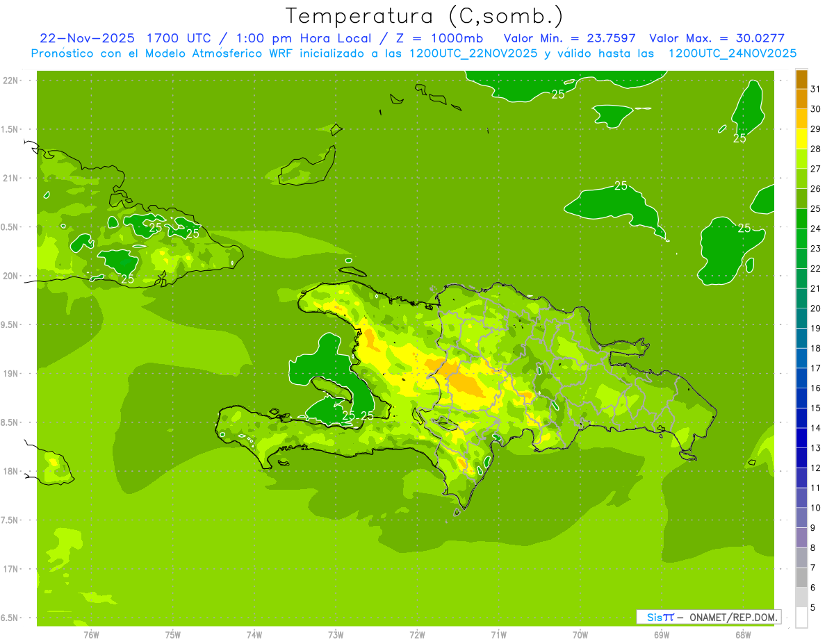Screen dimensions: 834x644
Task: Click the '31' colorbar label
Action: click(816, 89)
